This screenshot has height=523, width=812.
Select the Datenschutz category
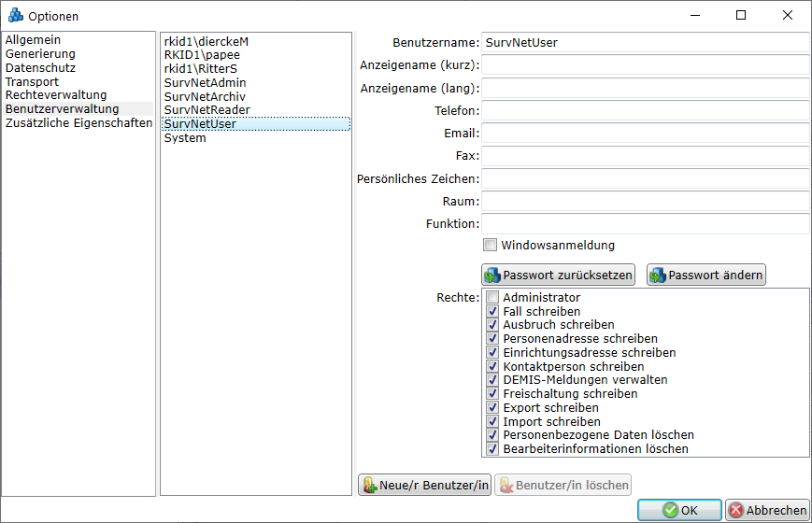(x=40, y=68)
